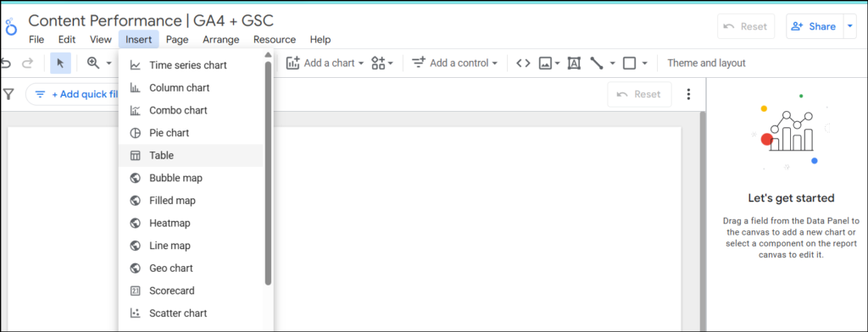Insert a Pie chart
Image resolution: width=868 pixels, height=332 pixels.
191,133
